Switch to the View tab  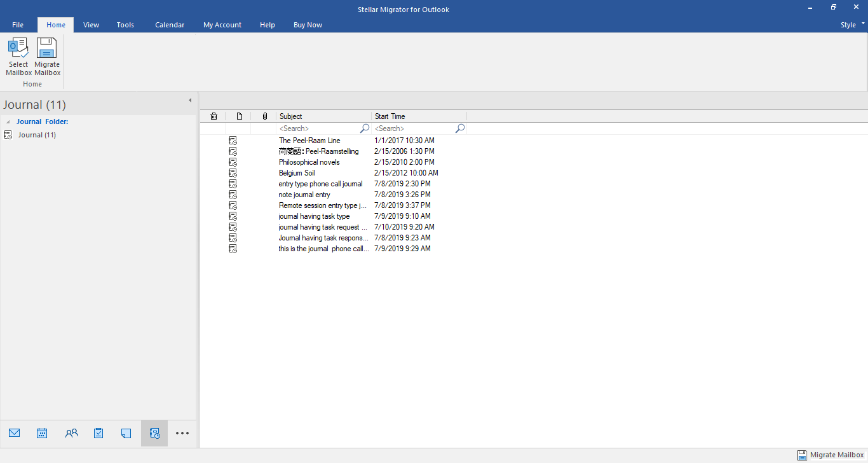coord(91,25)
